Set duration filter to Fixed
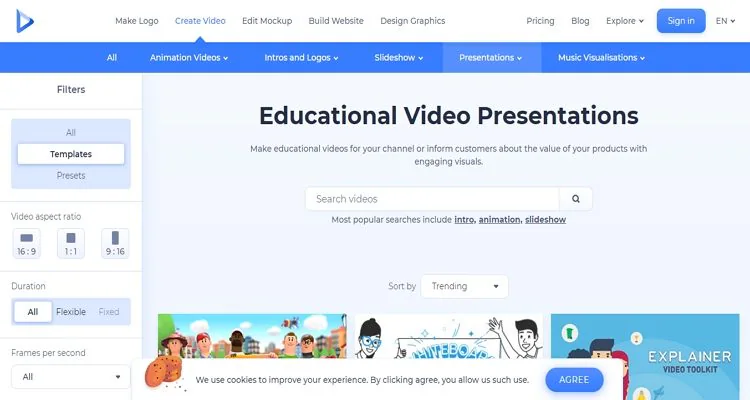 pos(109,312)
